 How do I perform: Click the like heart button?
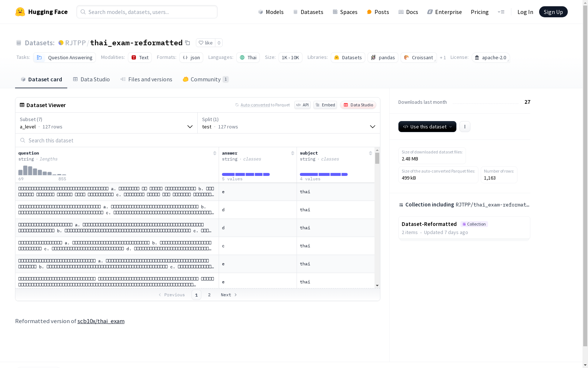coord(205,43)
